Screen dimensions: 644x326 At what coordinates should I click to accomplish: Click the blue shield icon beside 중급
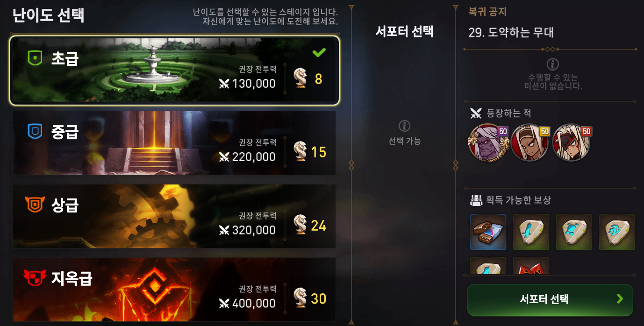35,132
